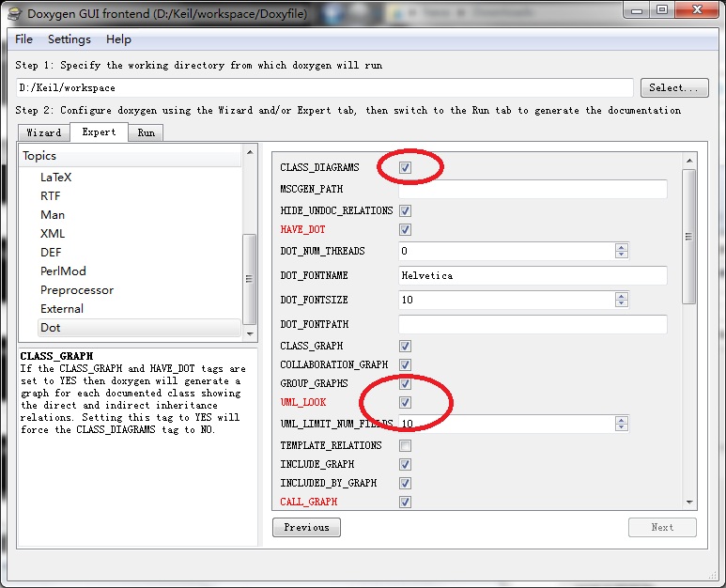726x588 pixels.
Task: Select PerlMod in the Topics list
Action: tap(63, 271)
